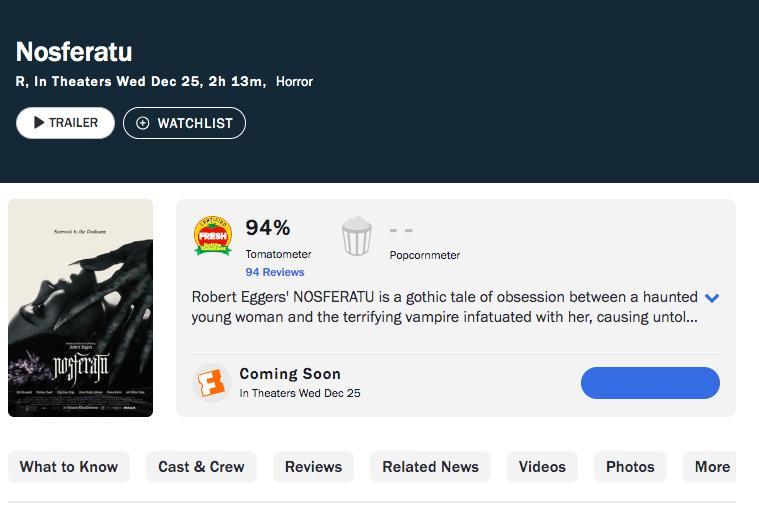Open the Photos tab
The width and height of the screenshot is (759, 505).
[630, 467]
